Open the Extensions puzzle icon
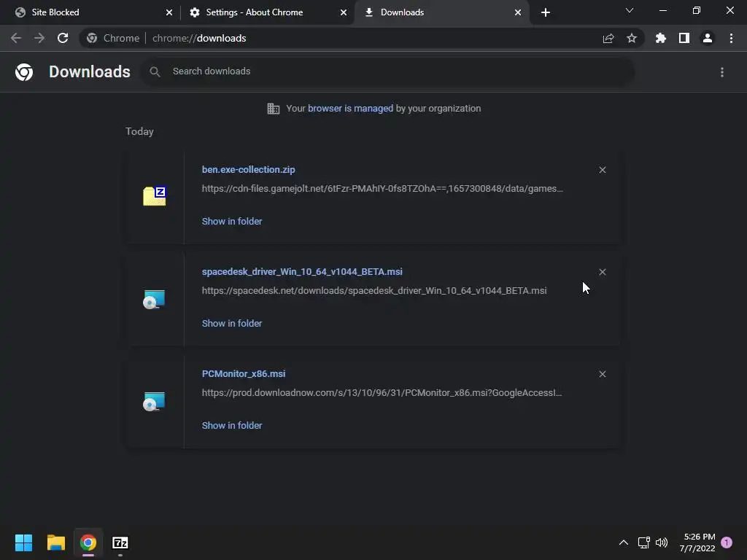The width and height of the screenshot is (747, 560). click(661, 38)
